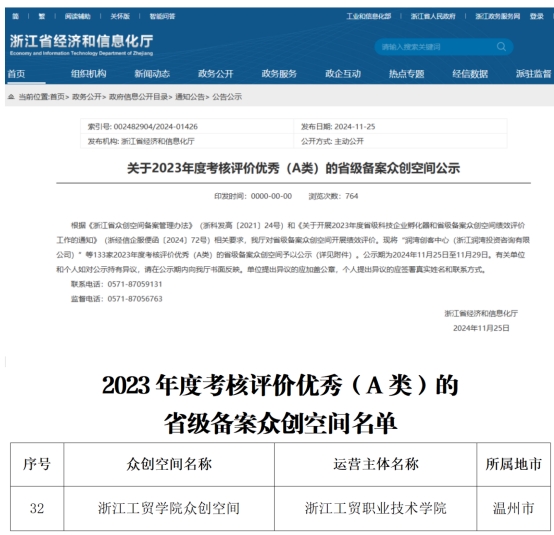Click 政务公开 in the breadcrumb
Screen dimensions: 554x535
[87, 97]
